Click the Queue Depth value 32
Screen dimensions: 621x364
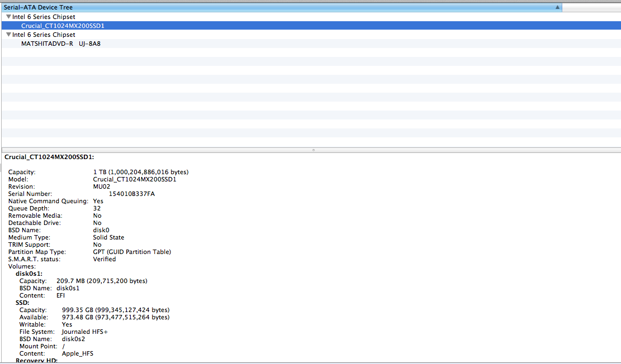point(97,208)
